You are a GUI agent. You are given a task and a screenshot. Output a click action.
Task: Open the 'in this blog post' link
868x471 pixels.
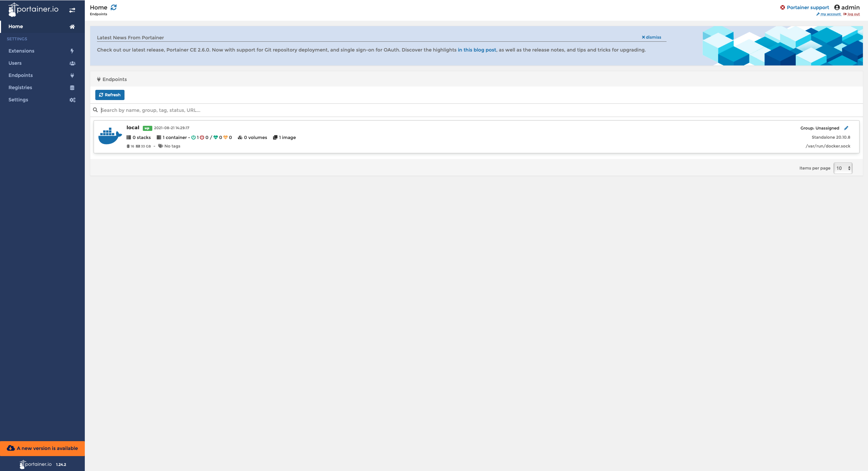click(477, 50)
